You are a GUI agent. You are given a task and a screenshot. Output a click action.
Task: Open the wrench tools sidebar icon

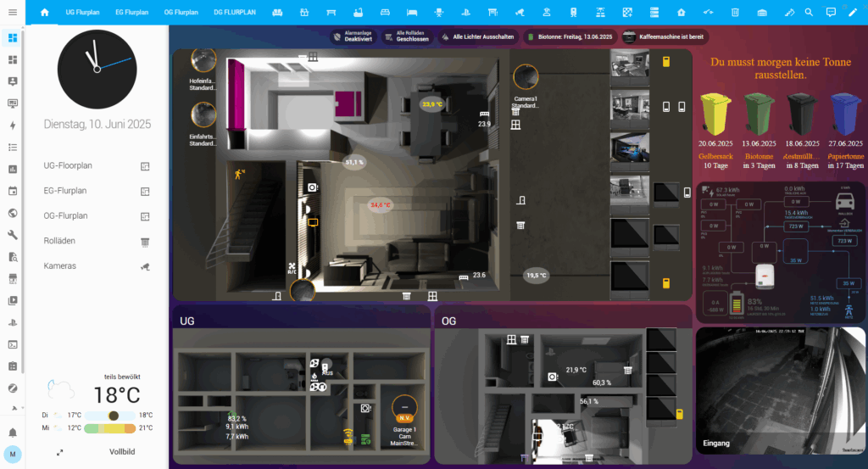[12, 235]
